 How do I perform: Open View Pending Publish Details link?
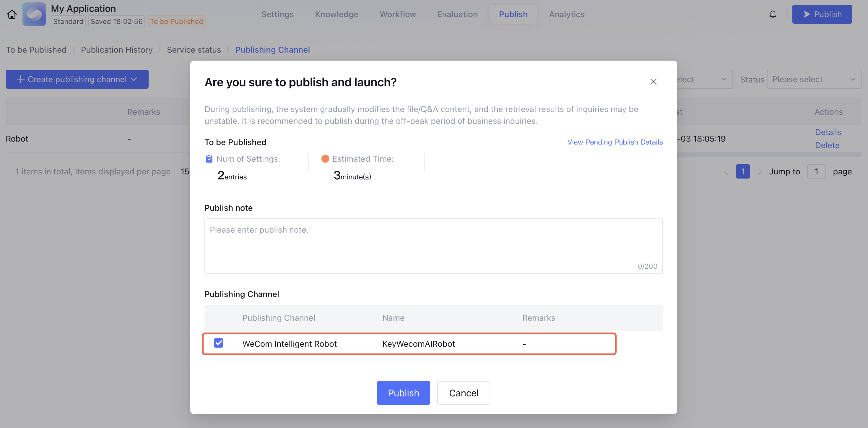point(615,142)
